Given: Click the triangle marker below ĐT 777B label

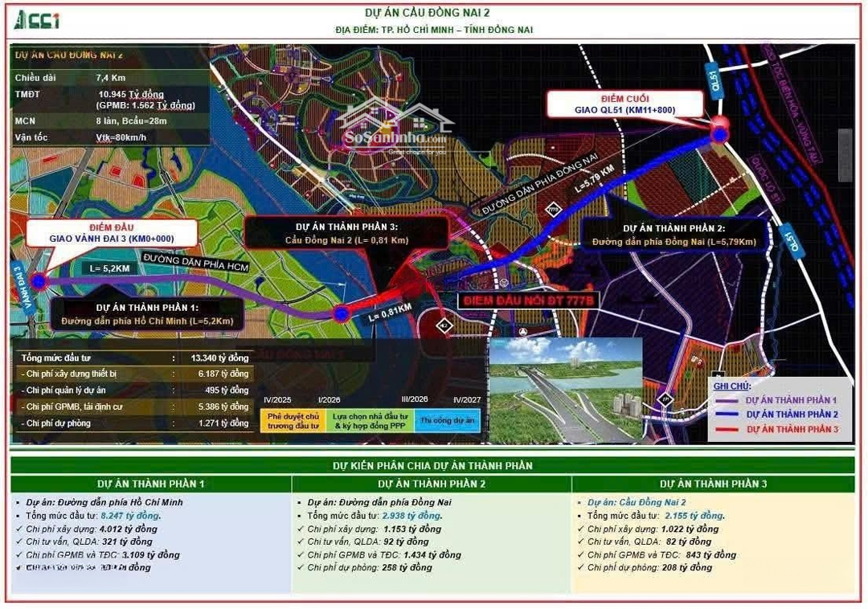Looking at the screenshot, I should tap(523, 330).
